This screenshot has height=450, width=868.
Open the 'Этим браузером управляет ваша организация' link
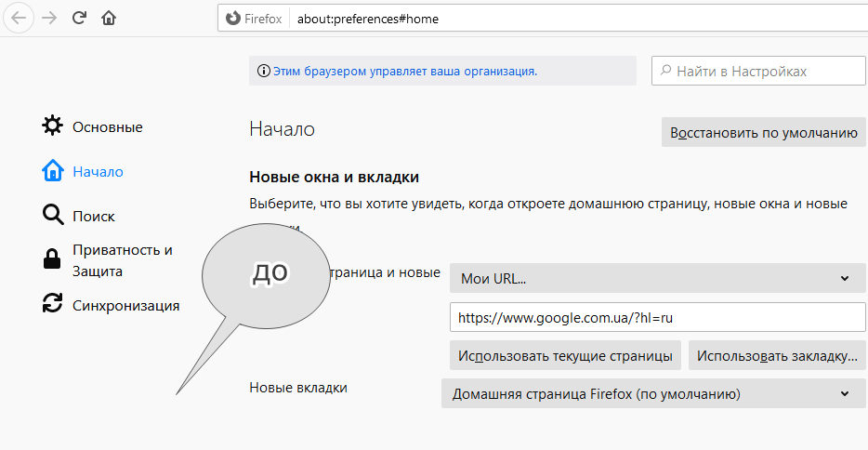click(405, 72)
